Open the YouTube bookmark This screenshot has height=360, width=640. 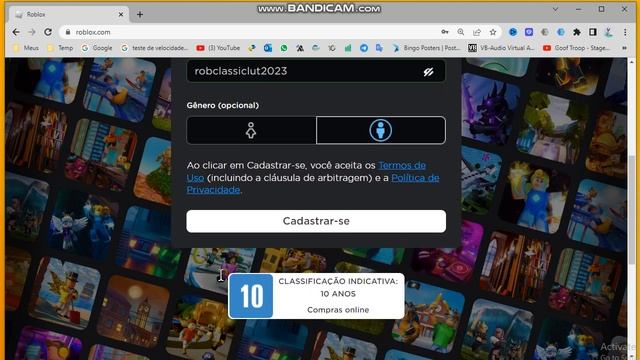(218, 48)
